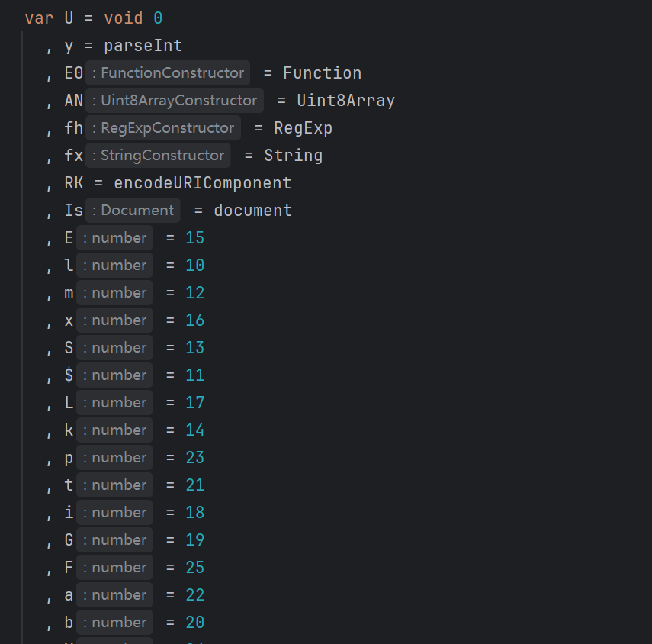This screenshot has width=652, height=644.
Task: Click the value 22 assigned to a
Action: point(194,595)
